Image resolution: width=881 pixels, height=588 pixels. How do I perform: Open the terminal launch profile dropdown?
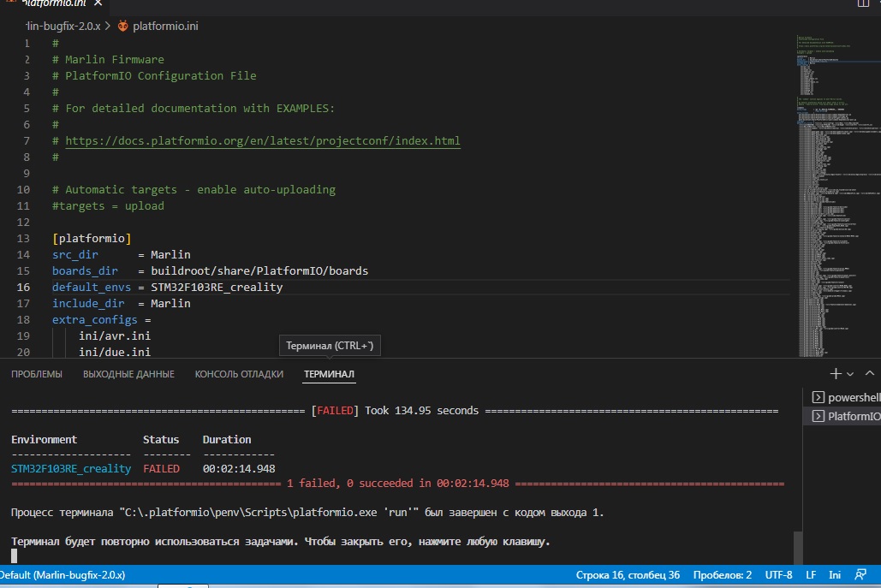coord(850,374)
